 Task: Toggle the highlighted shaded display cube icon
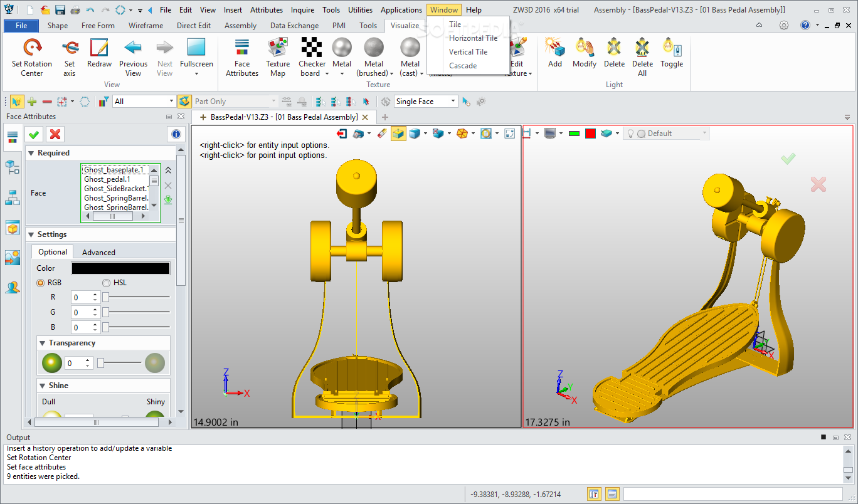coord(398,134)
